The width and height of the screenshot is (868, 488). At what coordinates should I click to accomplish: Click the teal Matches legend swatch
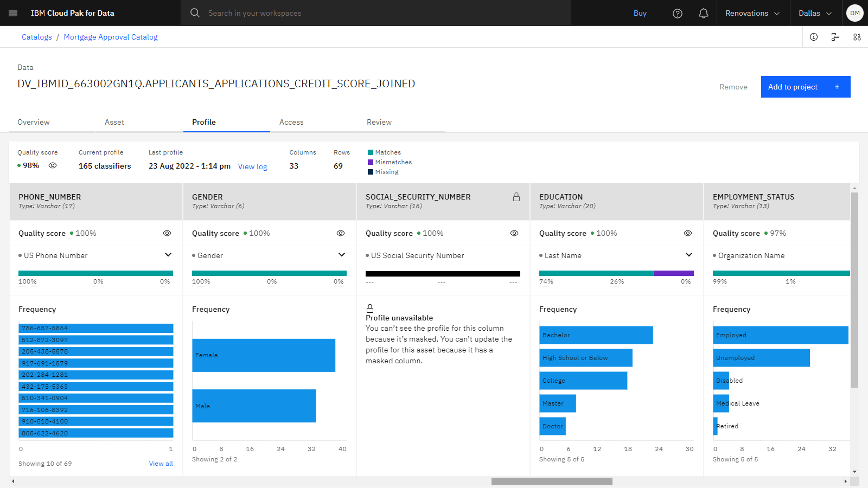click(x=371, y=152)
